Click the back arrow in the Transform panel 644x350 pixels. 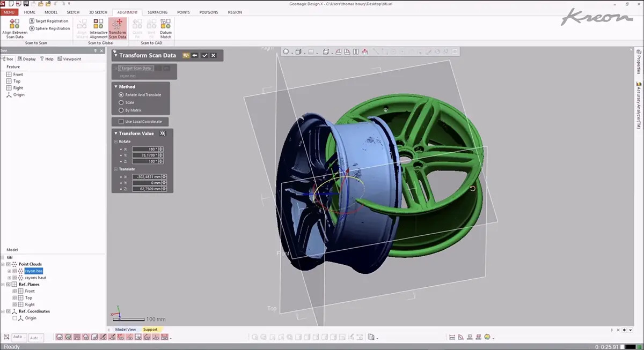pyautogui.click(x=195, y=55)
